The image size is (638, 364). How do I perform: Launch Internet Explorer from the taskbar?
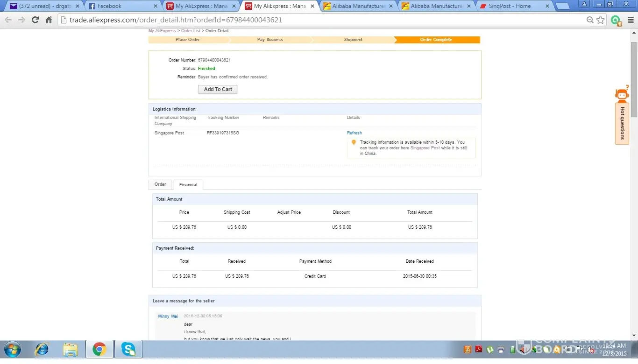43,349
